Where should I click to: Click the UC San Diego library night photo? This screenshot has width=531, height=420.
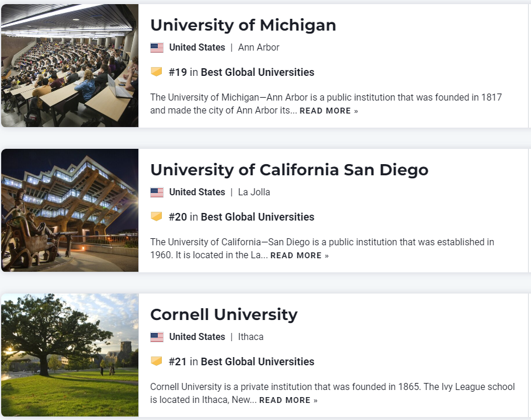coord(69,210)
